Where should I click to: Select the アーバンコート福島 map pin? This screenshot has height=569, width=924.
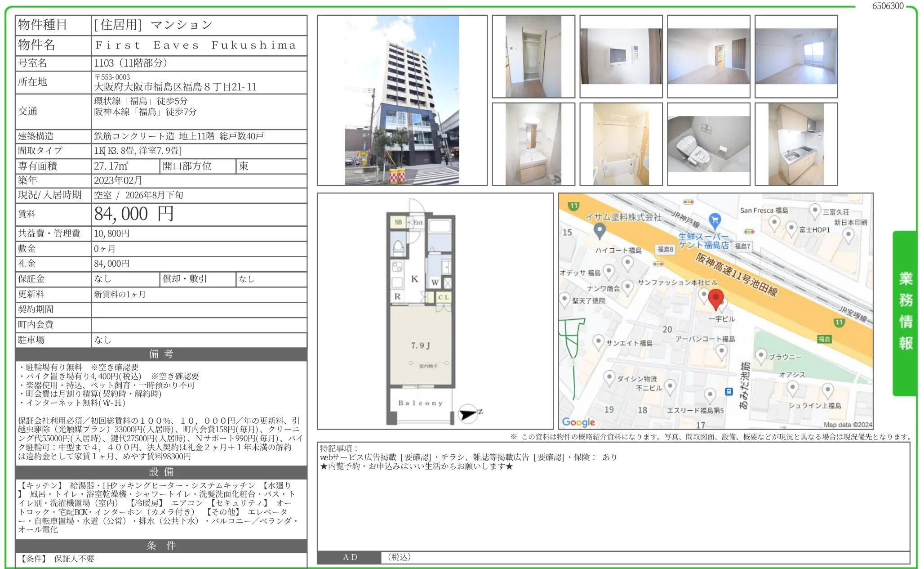click(721, 352)
